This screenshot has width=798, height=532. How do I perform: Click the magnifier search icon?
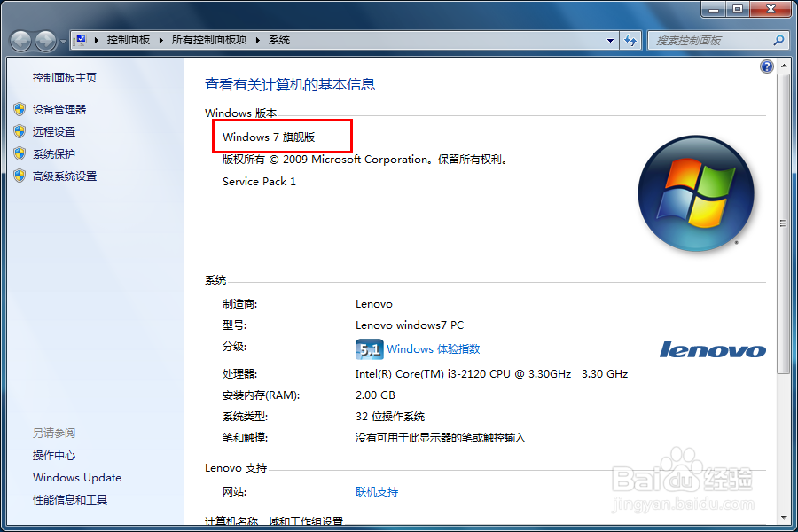778,40
